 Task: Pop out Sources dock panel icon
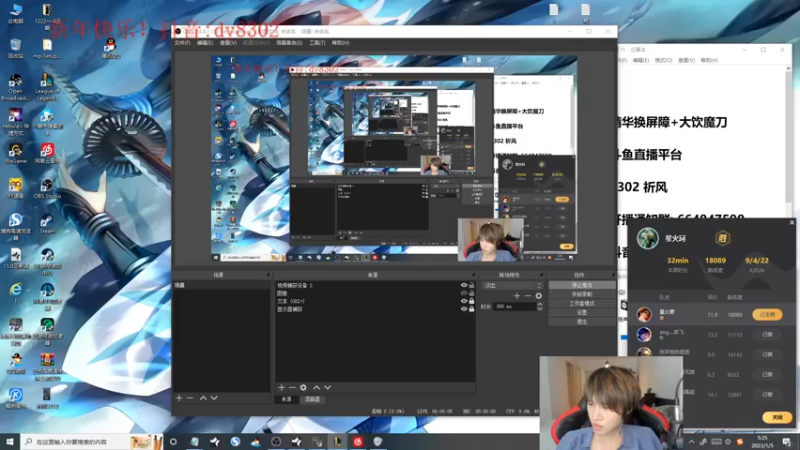coord(473,275)
